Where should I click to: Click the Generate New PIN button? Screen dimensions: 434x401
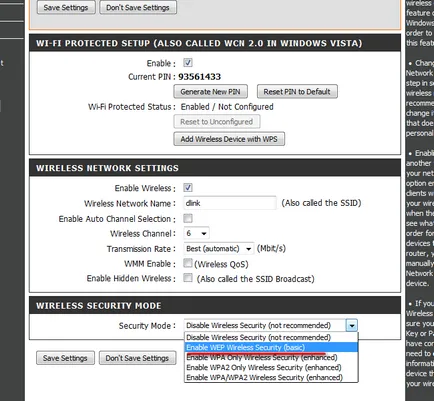click(x=210, y=92)
